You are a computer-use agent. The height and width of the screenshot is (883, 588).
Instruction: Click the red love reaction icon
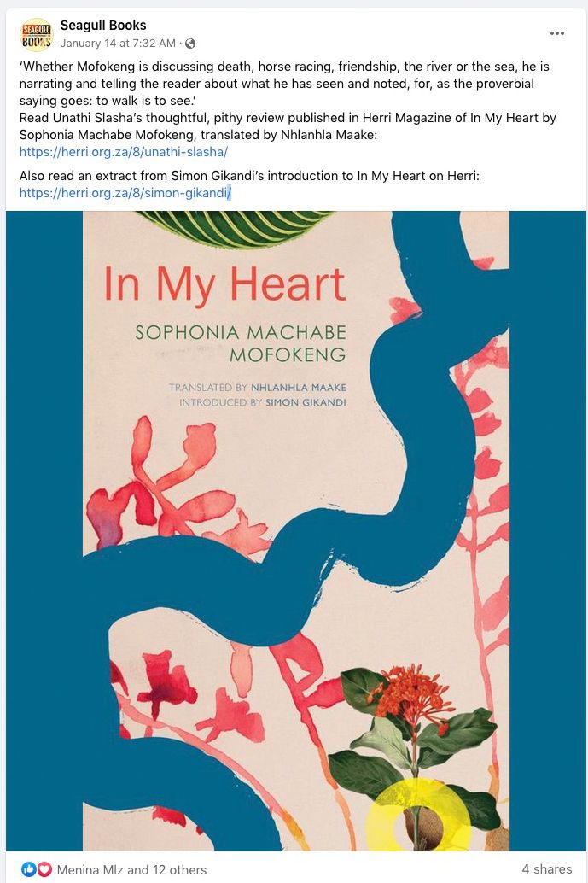[x=44, y=869]
